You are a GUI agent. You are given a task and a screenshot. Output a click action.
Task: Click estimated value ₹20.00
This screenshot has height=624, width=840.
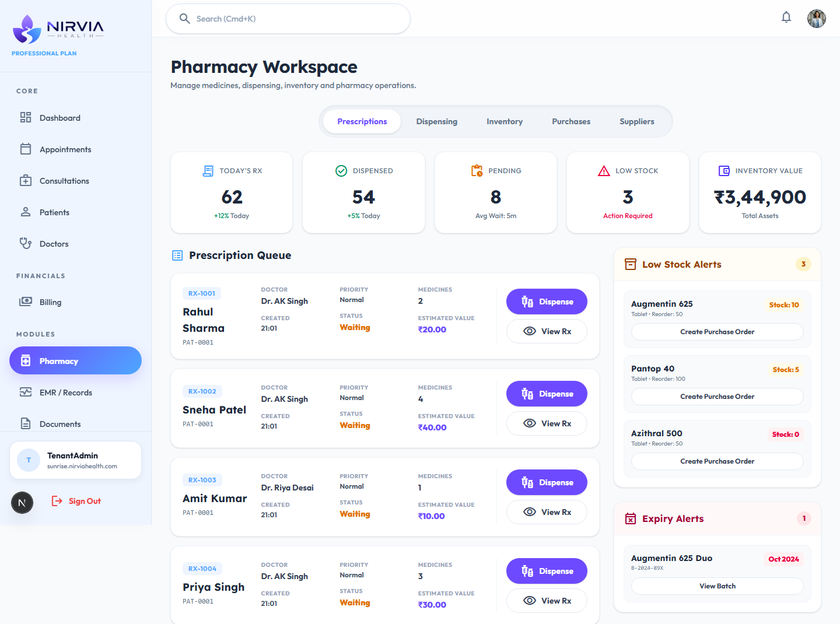[x=432, y=329]
